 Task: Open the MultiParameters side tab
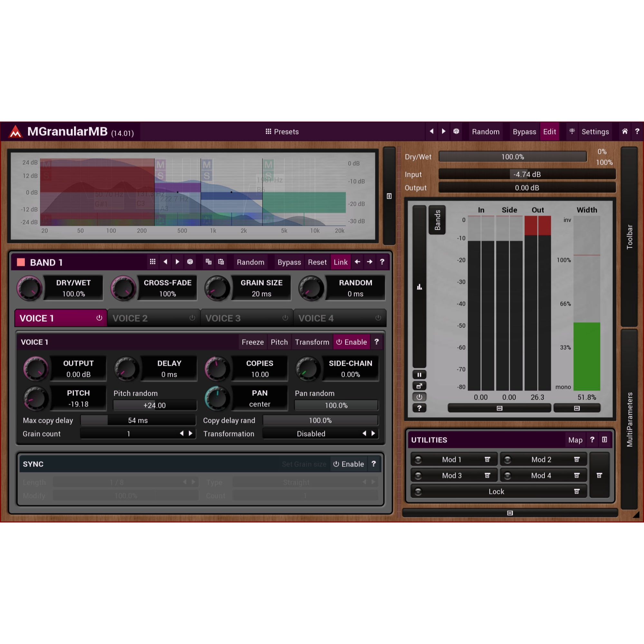point(629,419)
